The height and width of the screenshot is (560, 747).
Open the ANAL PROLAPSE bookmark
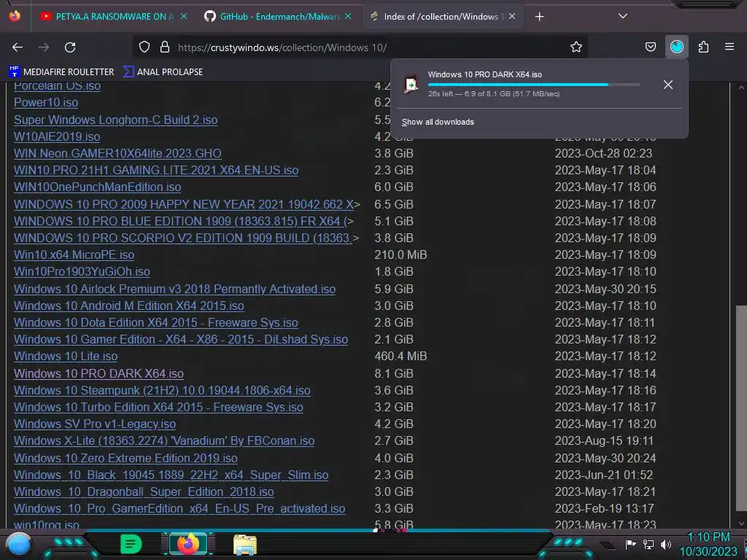click(163, 72)
